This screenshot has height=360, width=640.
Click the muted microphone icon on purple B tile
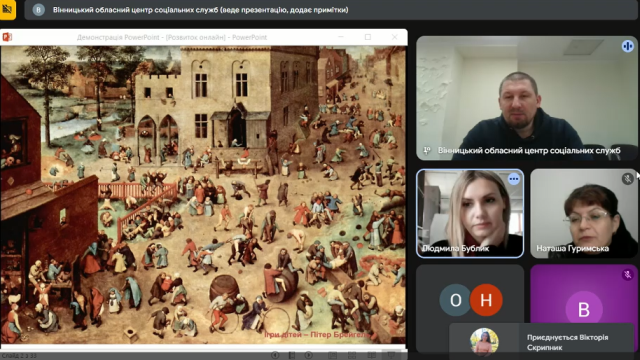628,275
